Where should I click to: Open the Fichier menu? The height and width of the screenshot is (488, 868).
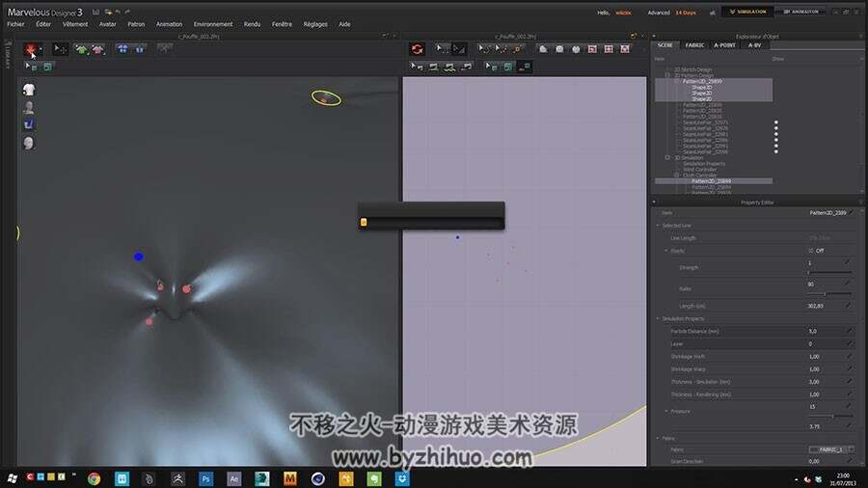(15, 24)
